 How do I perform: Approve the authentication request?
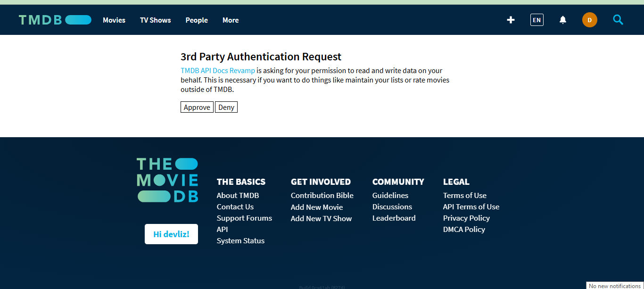tap(197, 107)
